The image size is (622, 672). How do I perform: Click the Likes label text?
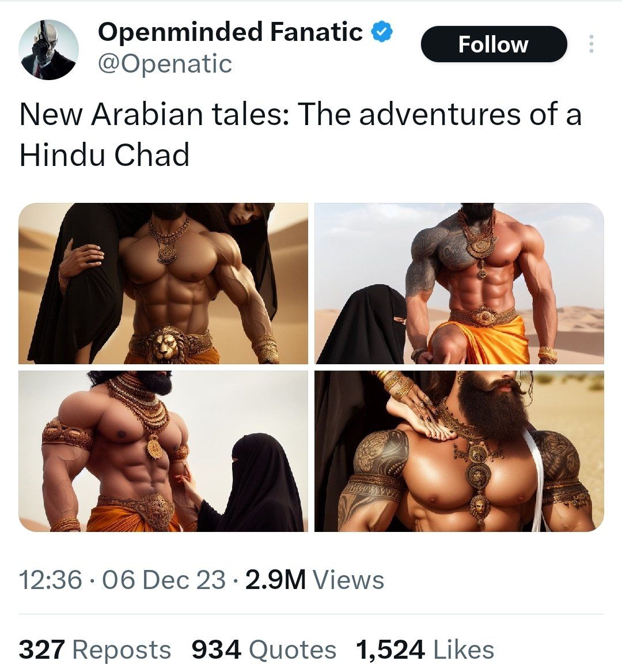[464, 649]
